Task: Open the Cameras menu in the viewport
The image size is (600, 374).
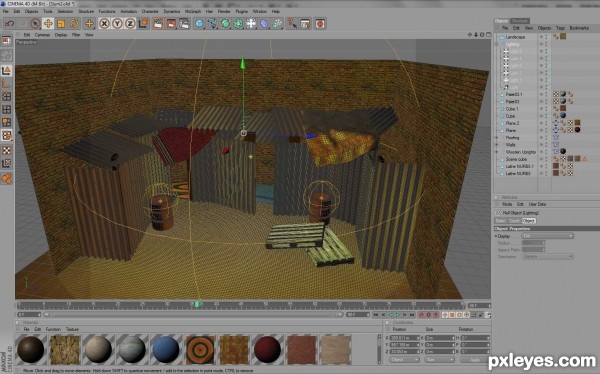Action: pyautogui.click(x=42, y=35)
